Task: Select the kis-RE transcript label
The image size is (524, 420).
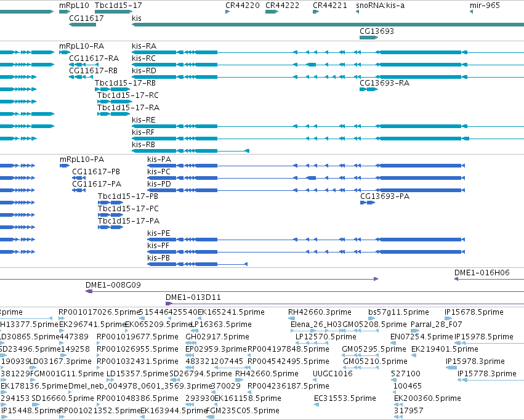Action: point(143,119)
